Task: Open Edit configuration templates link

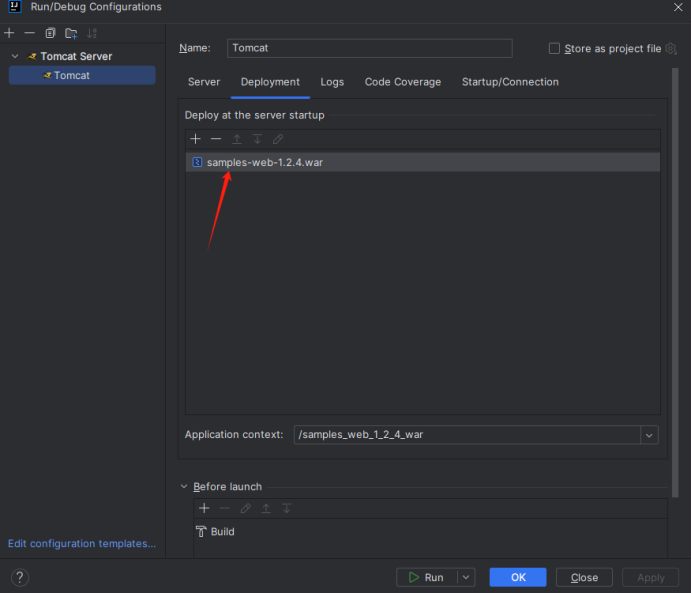Action: tap(82, 544)
